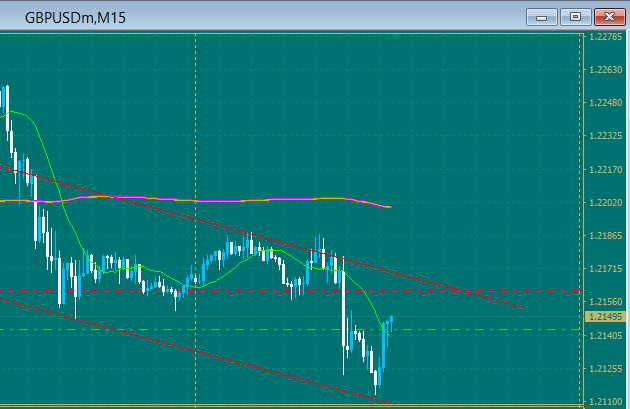
Task: Click the 1.22630 price axis label
Action: [x=605, y=70]
